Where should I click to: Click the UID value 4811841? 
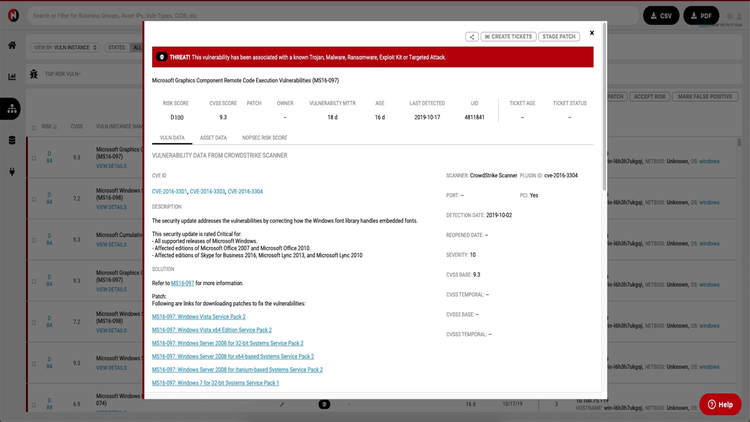pos(474,117)
